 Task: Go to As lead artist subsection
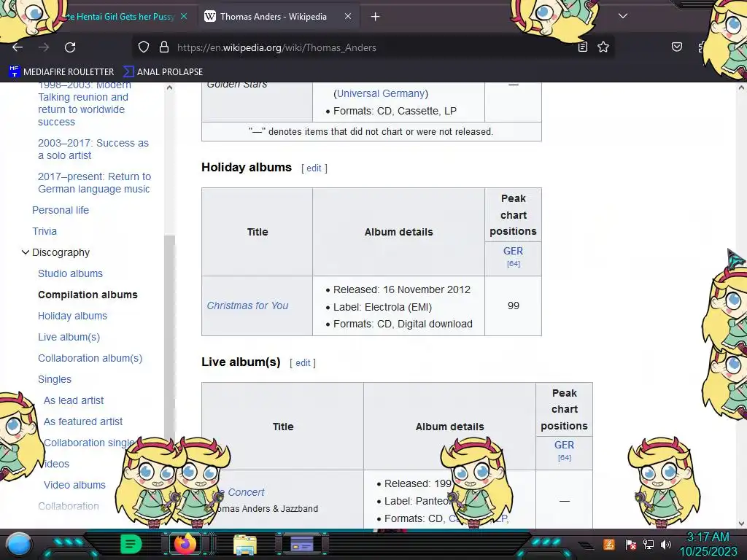pos(74,400)
